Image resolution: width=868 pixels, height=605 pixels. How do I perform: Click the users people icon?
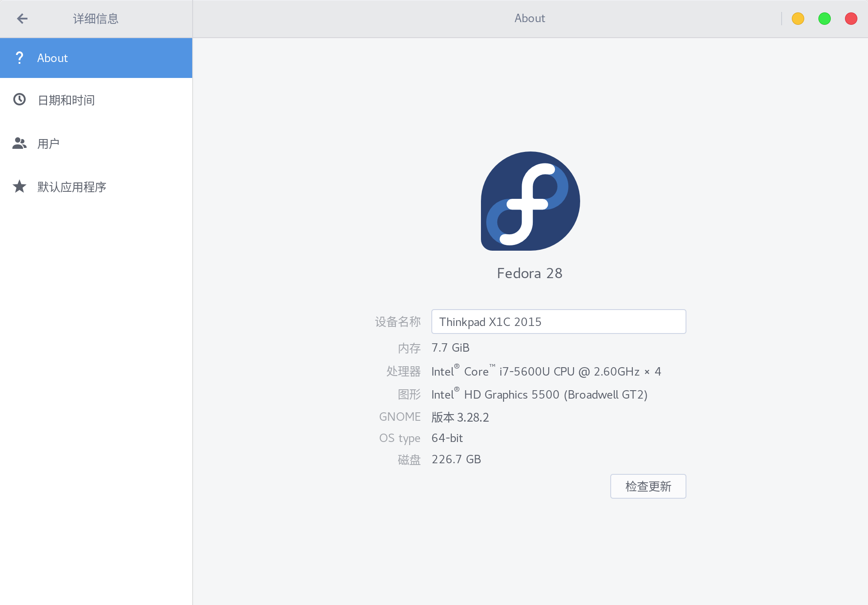coord(19,143)
